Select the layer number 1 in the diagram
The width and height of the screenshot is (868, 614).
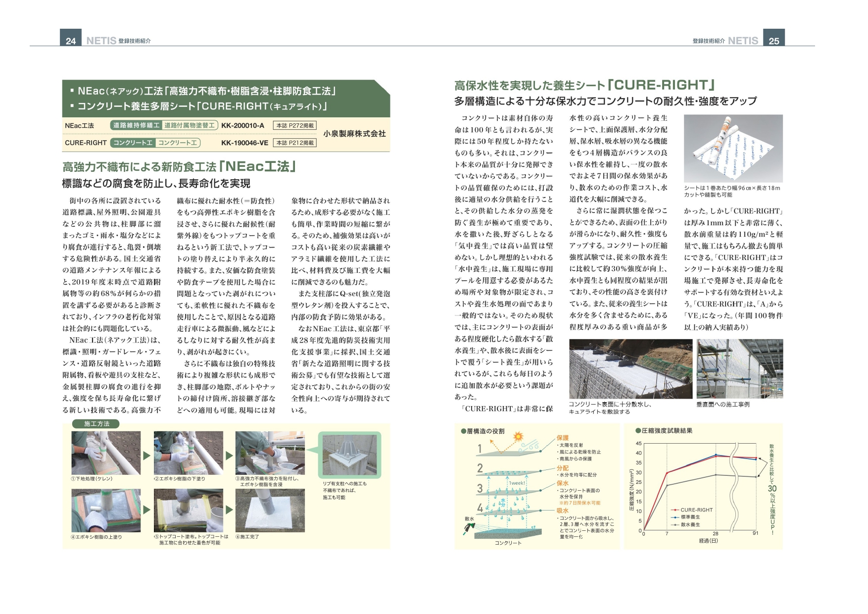480,449
